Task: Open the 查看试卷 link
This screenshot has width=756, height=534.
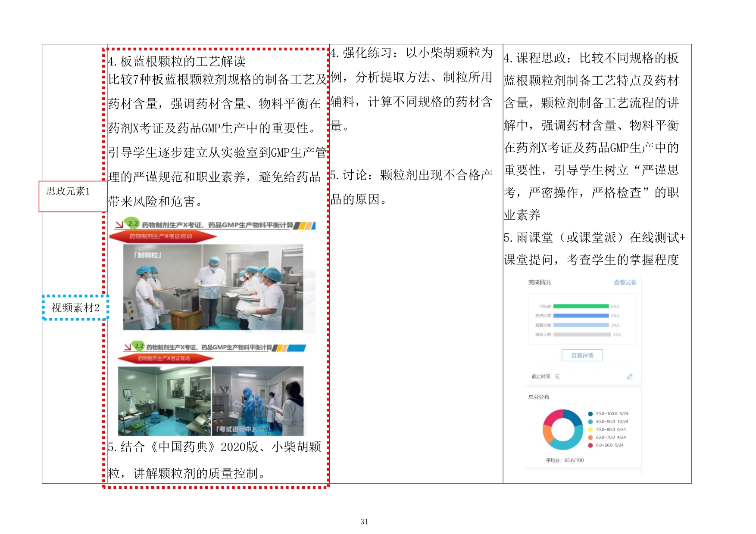Action: [x=625, y=283]
